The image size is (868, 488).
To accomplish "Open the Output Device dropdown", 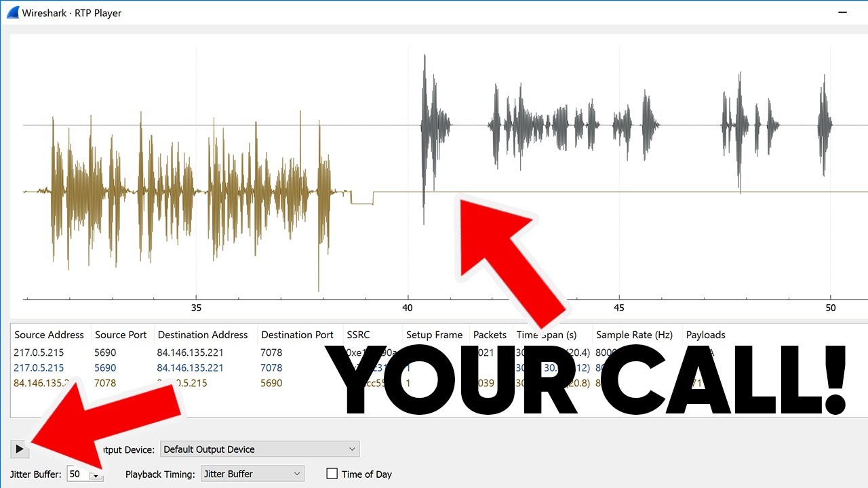I will tap(260, 449).
